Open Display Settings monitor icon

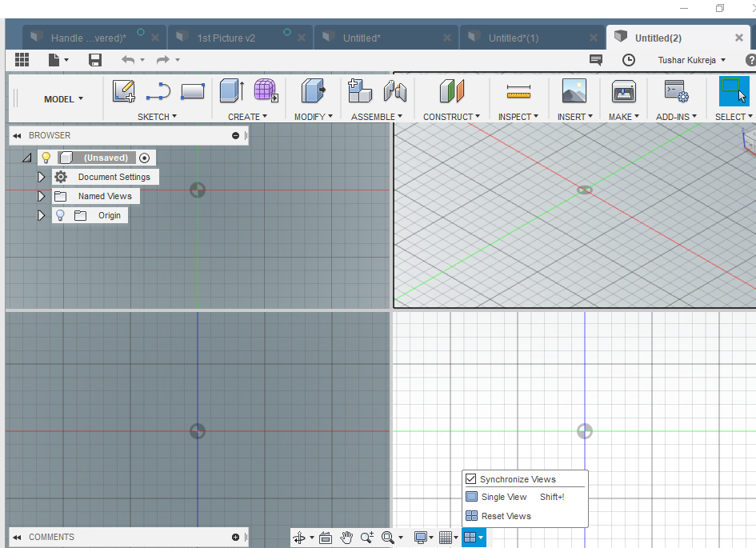(421, 538)
